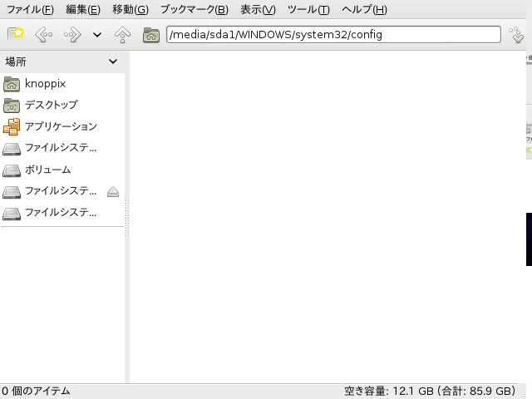Click the go-to-path icon beside address field
This screenshot has width=532, height=399.
pos(516,35)
